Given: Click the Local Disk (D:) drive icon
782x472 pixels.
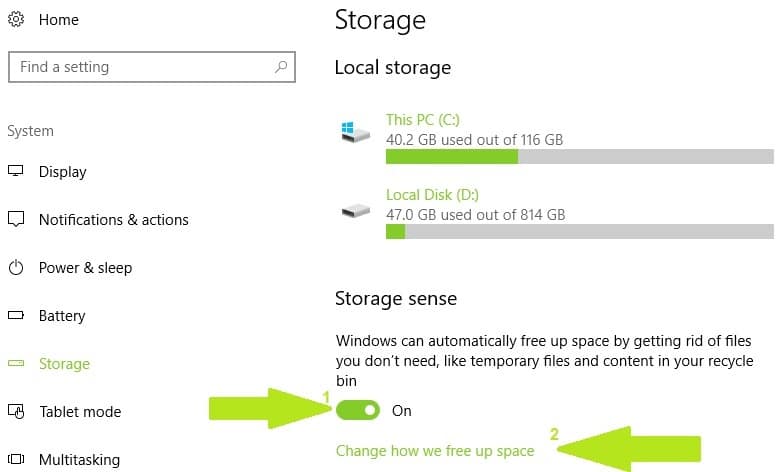Looking at the screenshot, I should [356, 211].
